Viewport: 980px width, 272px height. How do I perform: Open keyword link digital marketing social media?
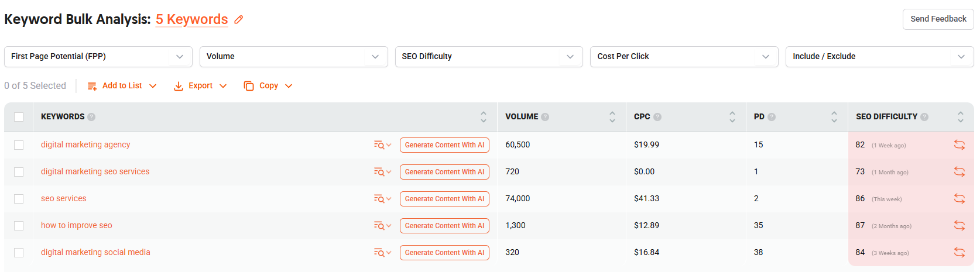95,252
